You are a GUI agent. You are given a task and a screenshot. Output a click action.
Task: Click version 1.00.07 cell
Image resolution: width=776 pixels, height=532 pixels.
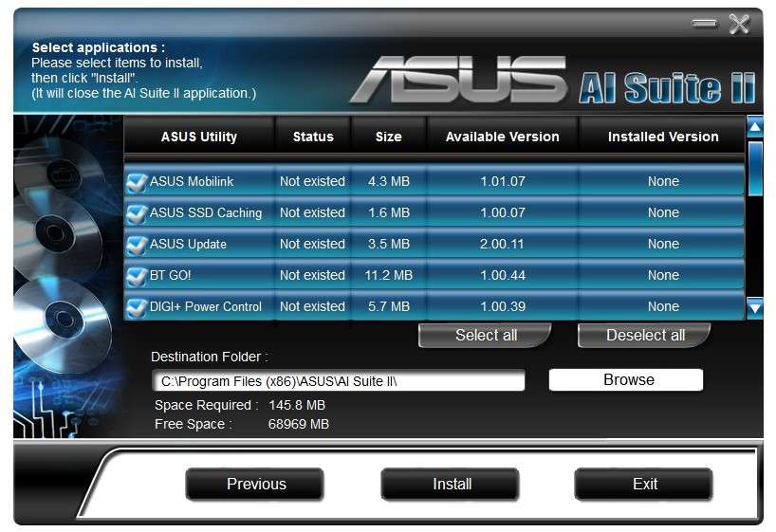pos(503,212)
